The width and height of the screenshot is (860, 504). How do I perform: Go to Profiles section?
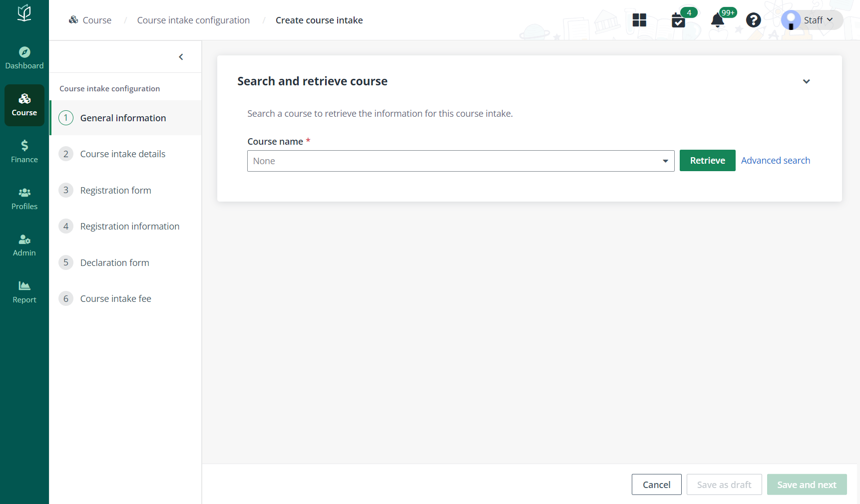coord(24,199)
